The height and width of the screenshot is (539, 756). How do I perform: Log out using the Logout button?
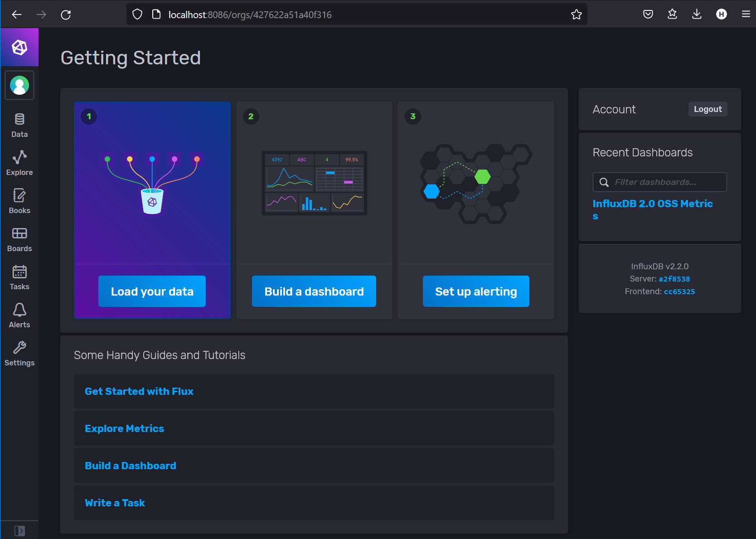click(708, 109)
